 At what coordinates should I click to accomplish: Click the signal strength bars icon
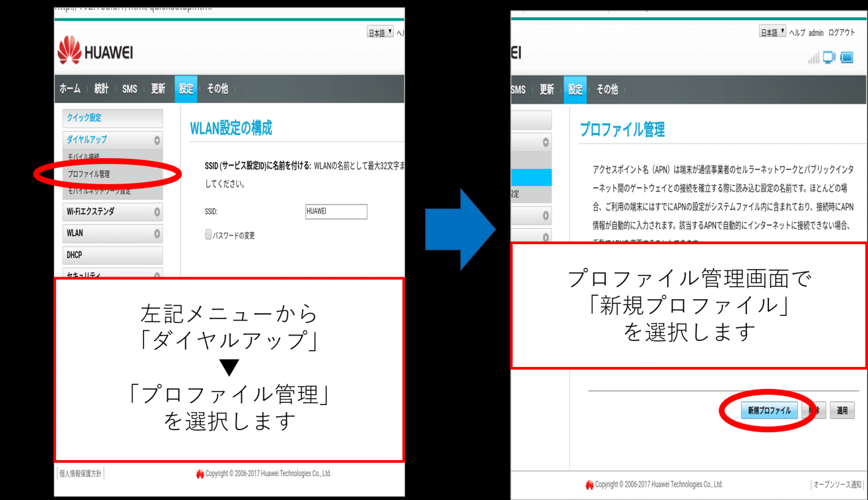[814, 58]
